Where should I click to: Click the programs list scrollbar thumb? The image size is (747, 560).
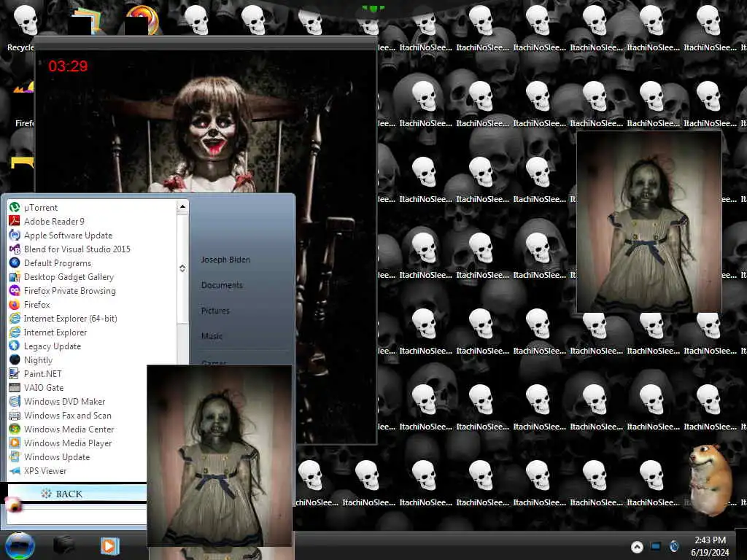[182, 268]
